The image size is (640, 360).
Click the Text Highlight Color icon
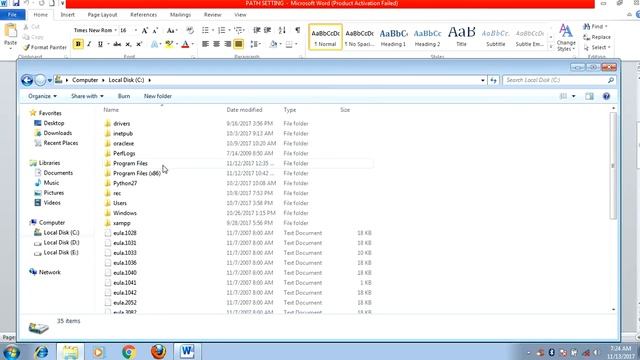pos(168,44)
